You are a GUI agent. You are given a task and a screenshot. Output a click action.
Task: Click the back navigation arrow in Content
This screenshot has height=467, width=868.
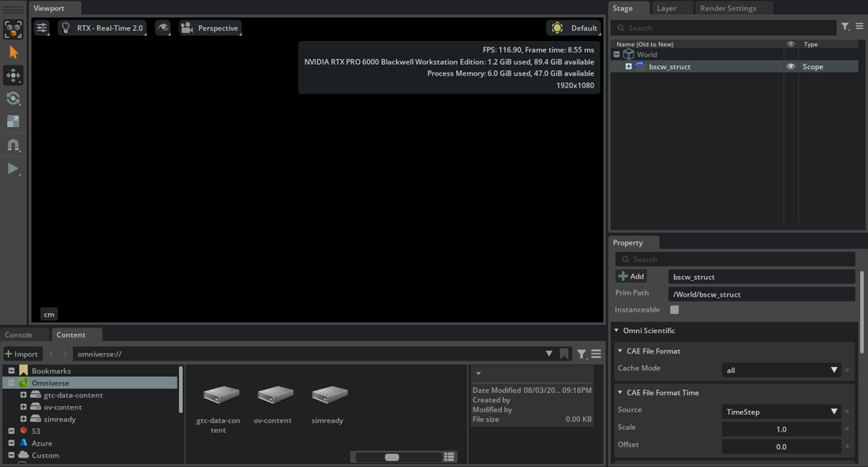point(52,354)
